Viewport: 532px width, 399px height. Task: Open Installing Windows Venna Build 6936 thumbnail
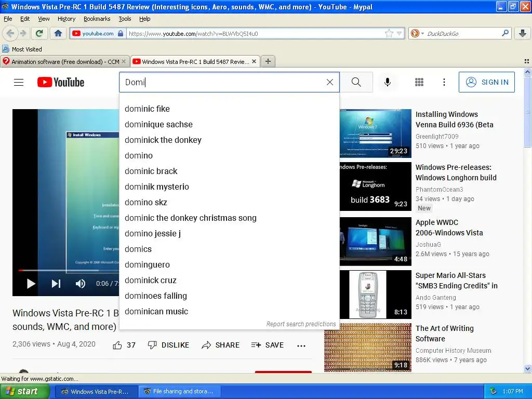(x=375, y=134)
